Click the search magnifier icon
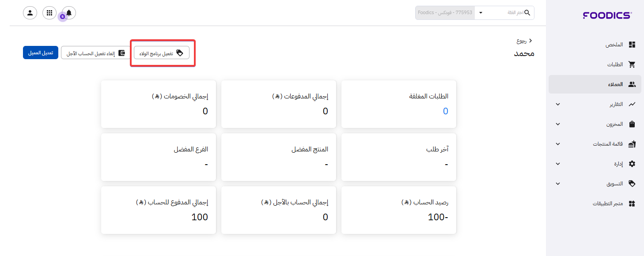This screenshot has height=256, width=644. pyautogui.click(x=527, y=13)
